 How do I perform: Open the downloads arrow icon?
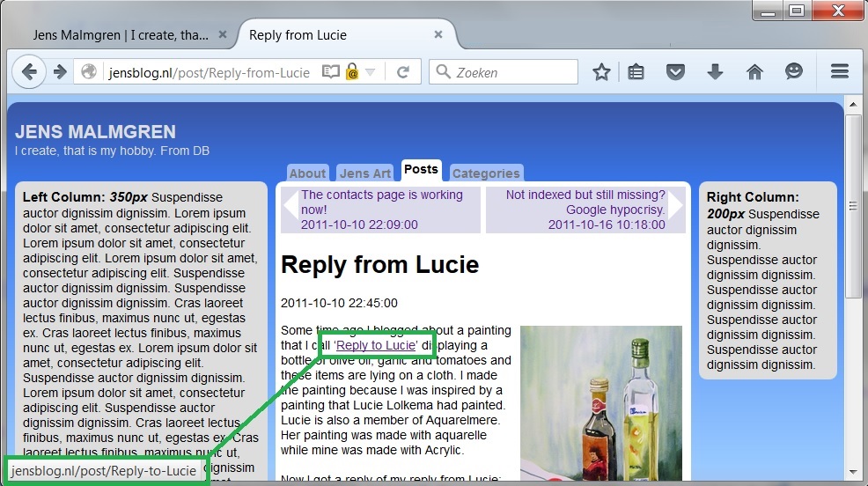tap(715, 71)
